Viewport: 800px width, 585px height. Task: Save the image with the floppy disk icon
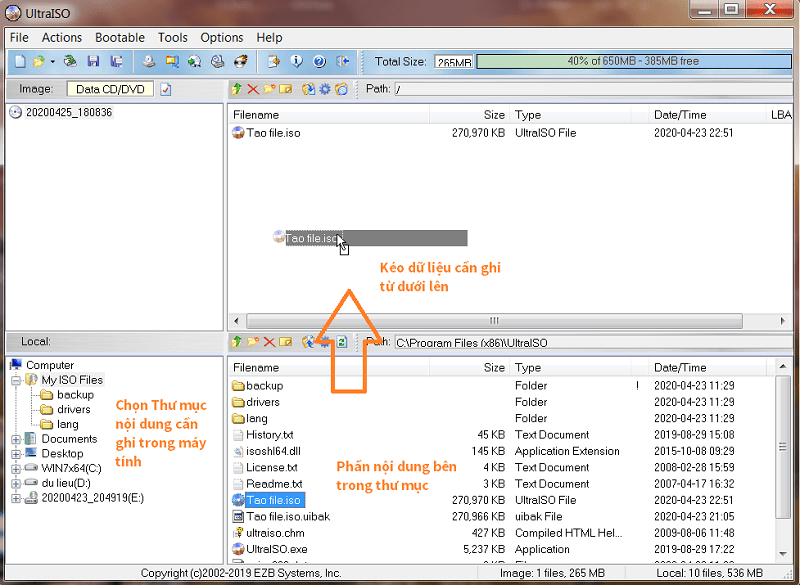coord(93,62)
